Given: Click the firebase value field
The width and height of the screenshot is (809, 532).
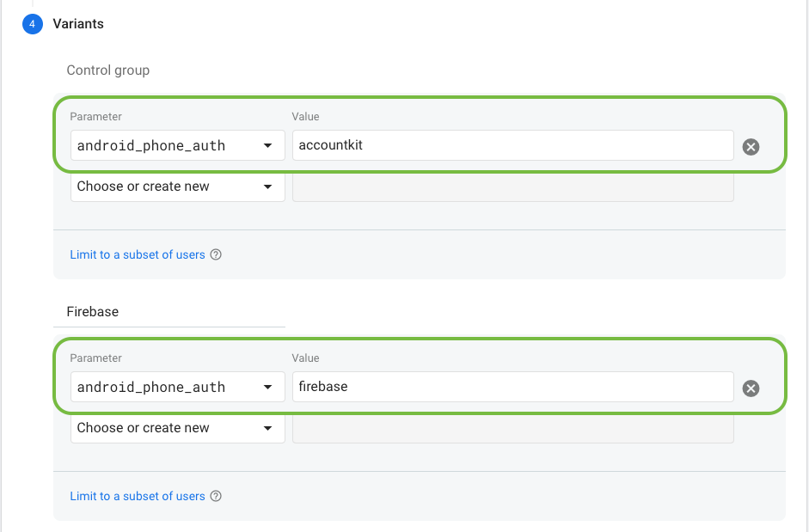Looking at the screenshot, I should coord(512,387).
